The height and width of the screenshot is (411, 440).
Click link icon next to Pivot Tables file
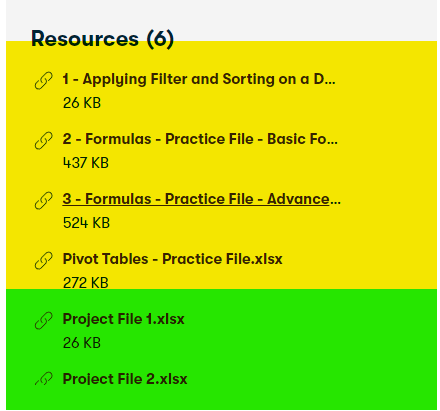pos(44,261)
